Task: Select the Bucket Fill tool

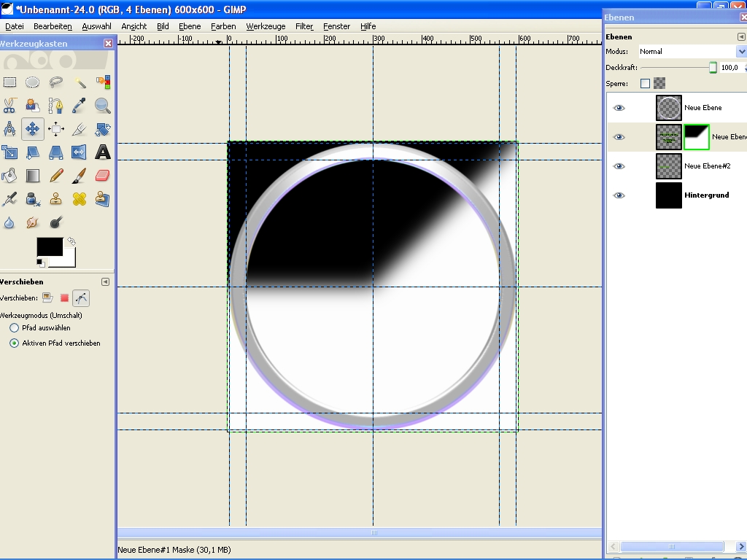Action: pyautogui.click(x=9, y=176)
